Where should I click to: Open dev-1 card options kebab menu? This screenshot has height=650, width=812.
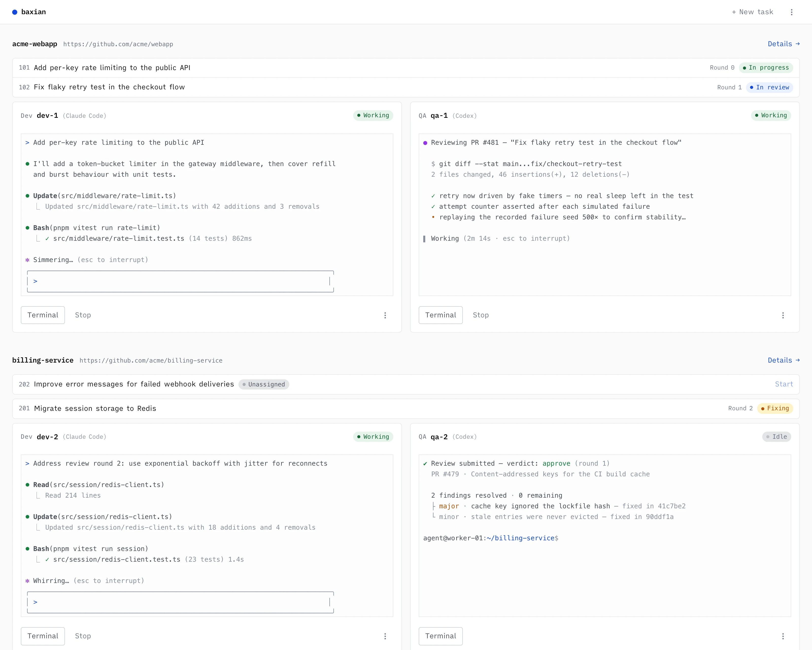(x=385, y=315)
